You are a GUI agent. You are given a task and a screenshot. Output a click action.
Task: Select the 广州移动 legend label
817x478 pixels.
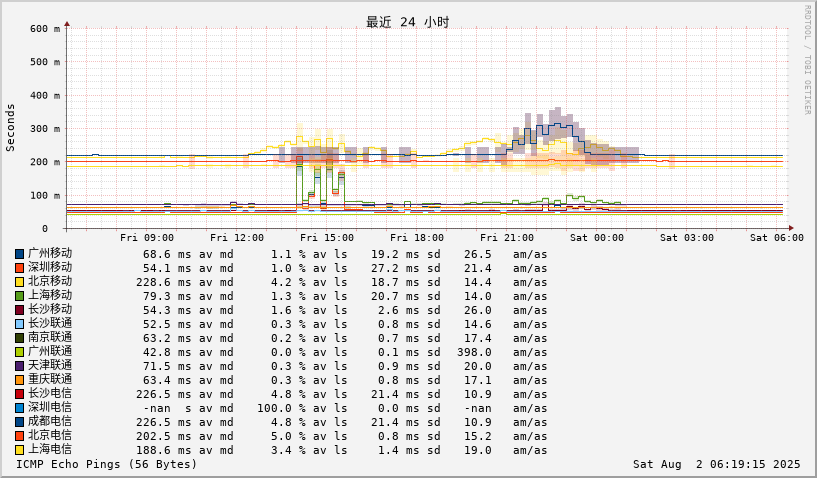pyautogui.click(x=50, y=253)
